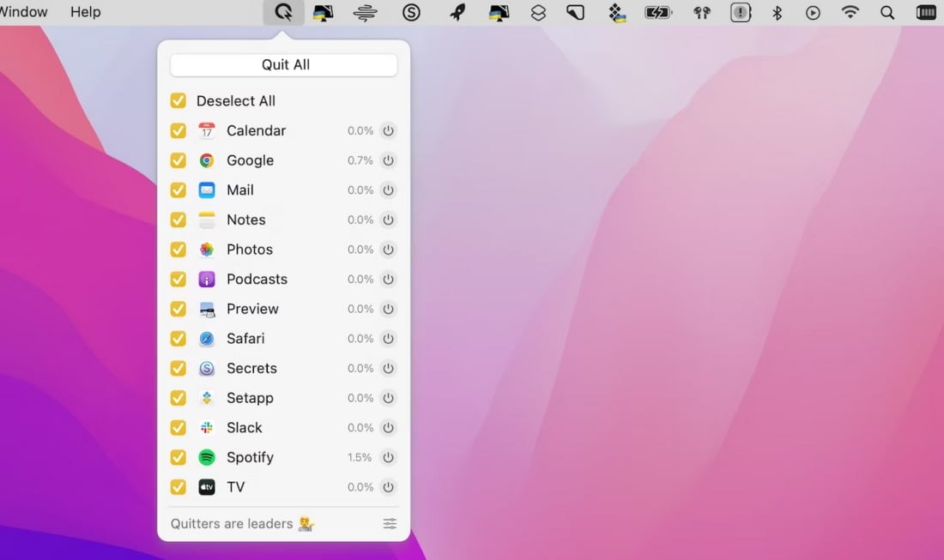
Task: Quit Setapp with its power icon
Action: pos(388,398)
